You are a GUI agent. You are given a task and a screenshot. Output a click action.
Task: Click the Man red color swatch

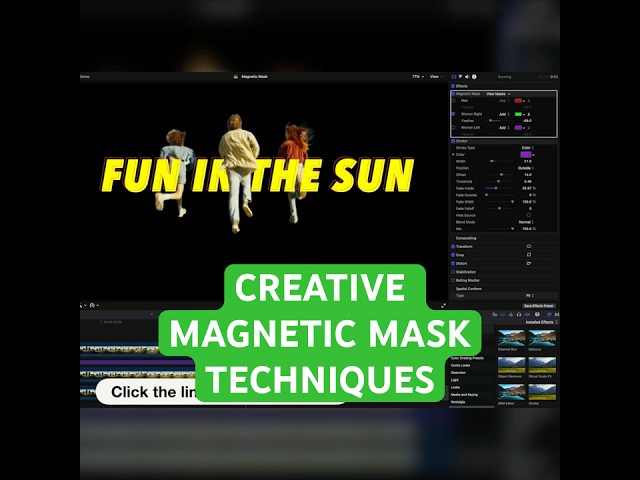point(518,101)
